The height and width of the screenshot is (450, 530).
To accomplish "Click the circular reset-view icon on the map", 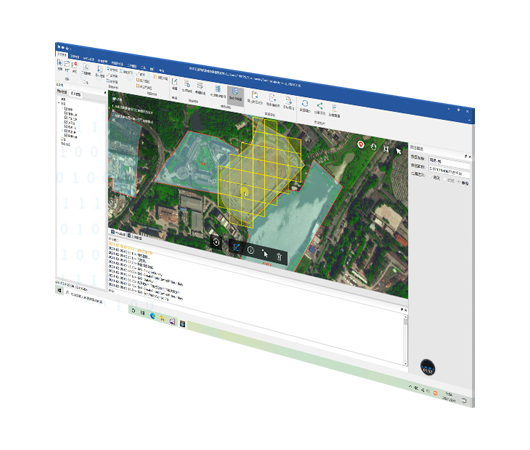I will tap(216, 242).
